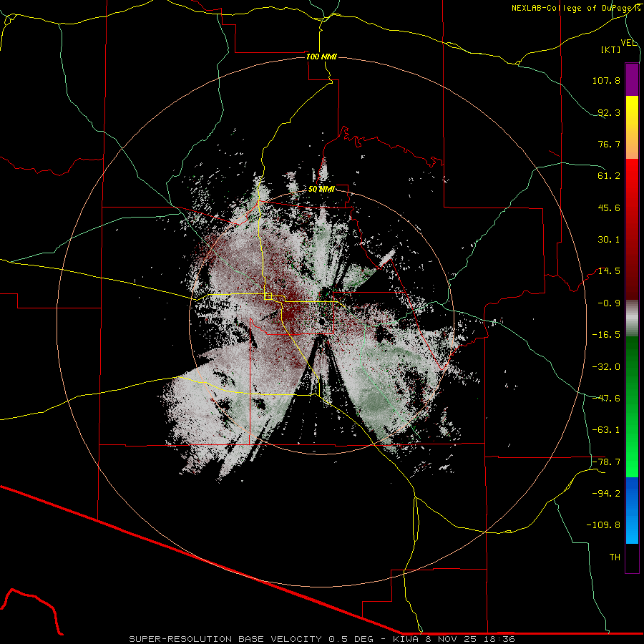Click the VEL legend title
The width and height of the screenshot is (644, 644).
click(629, 43)
